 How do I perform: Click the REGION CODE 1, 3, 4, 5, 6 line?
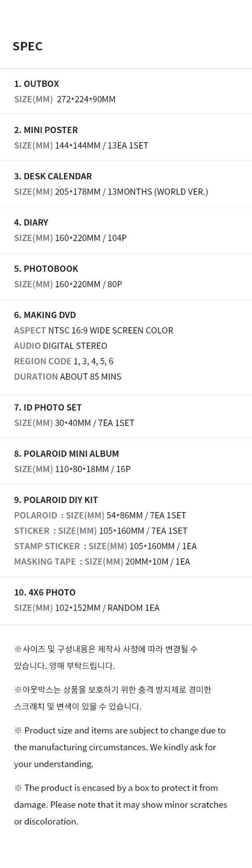[64, 362]
